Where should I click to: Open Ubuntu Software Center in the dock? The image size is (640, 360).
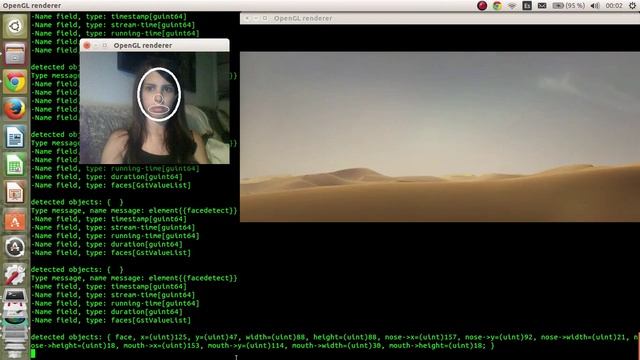pyautogui.click(x=15, y=220)
